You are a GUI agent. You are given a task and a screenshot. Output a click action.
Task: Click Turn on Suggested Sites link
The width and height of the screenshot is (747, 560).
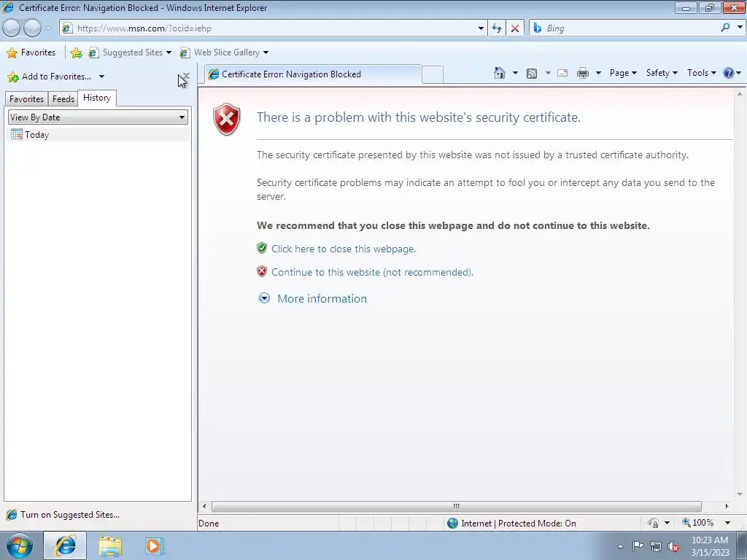click(63, 515)
